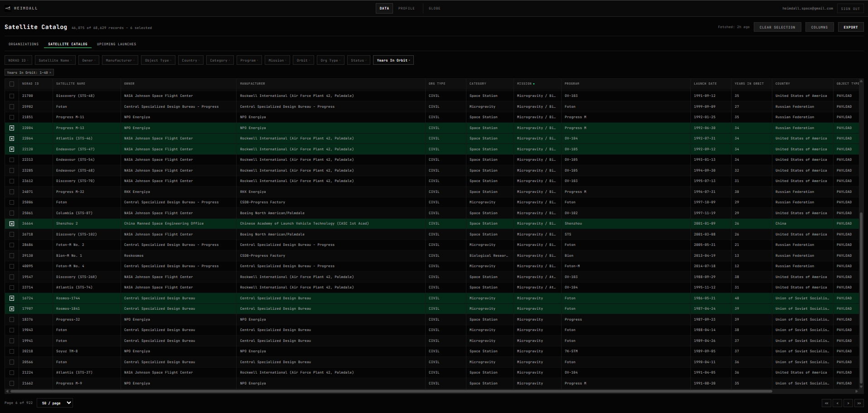This screenshot has width=868, height=413.
Task: Open the Program filter dropdown
Action: click(249, 60)
